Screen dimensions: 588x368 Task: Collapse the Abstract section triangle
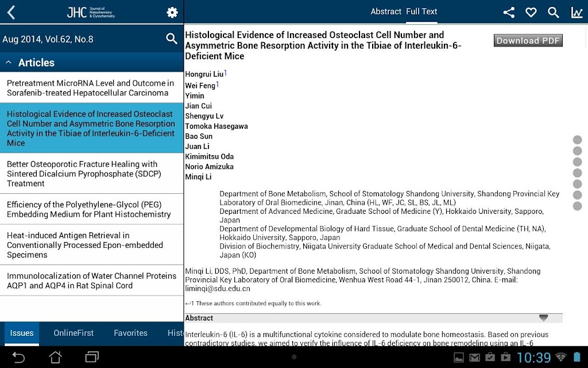click(x=543, y=317)
